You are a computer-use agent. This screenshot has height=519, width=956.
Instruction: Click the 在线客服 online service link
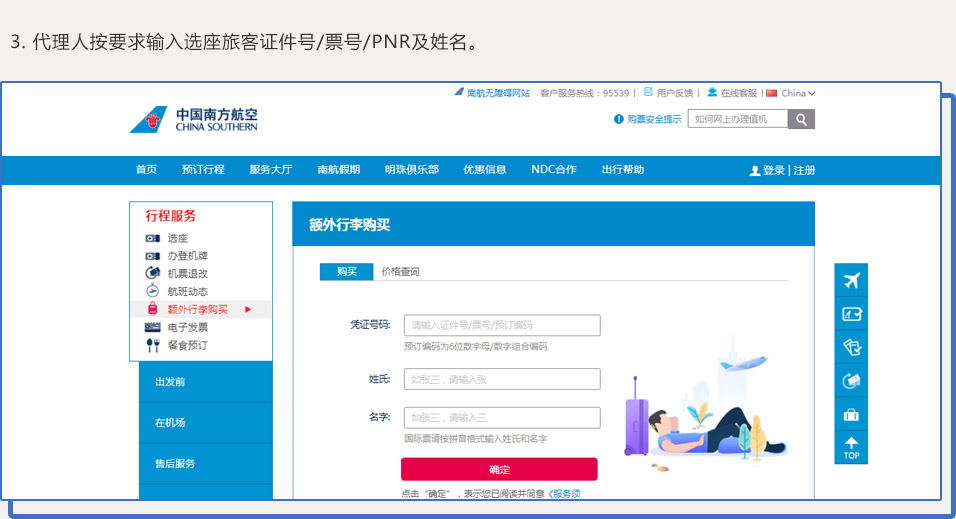[x=738, y=93]
